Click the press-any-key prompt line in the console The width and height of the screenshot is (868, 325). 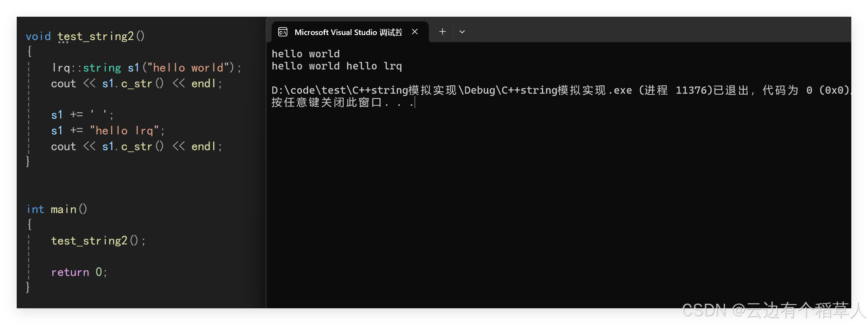pyautogui.click(x=342, y=103)
